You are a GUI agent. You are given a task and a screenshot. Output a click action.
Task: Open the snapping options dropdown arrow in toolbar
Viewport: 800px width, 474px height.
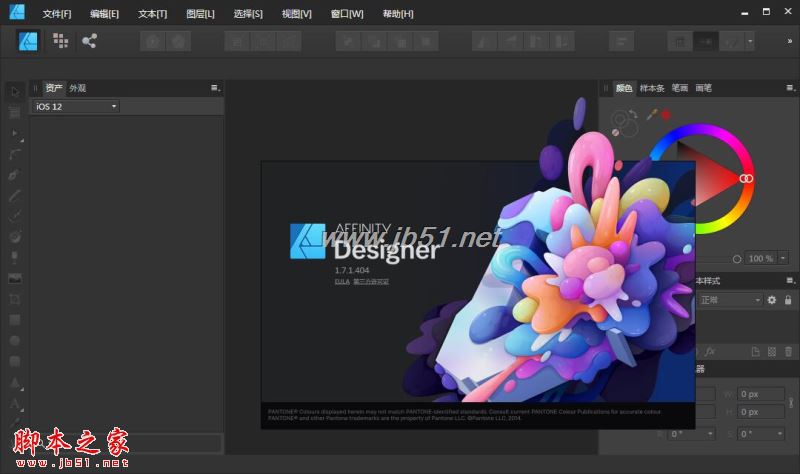coord(750,41)
